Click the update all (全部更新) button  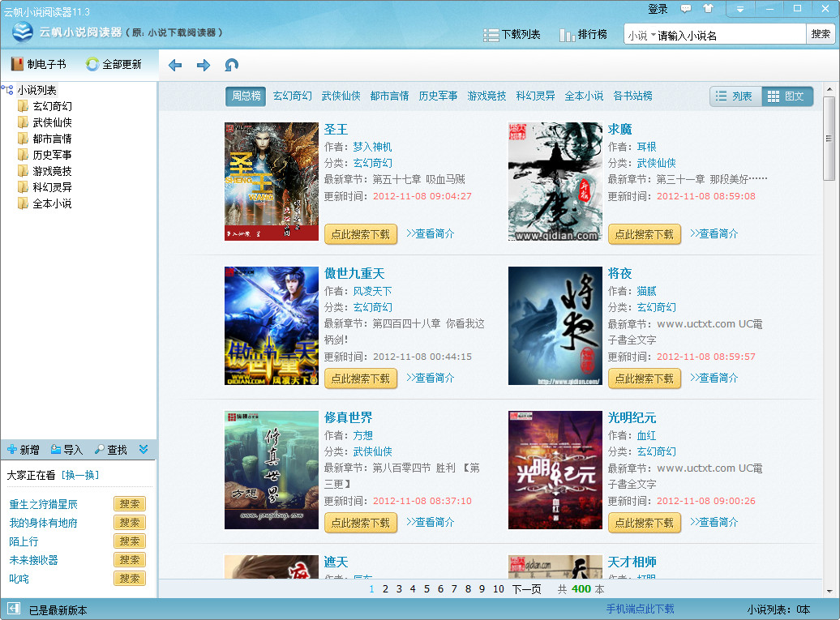(114, 64)
